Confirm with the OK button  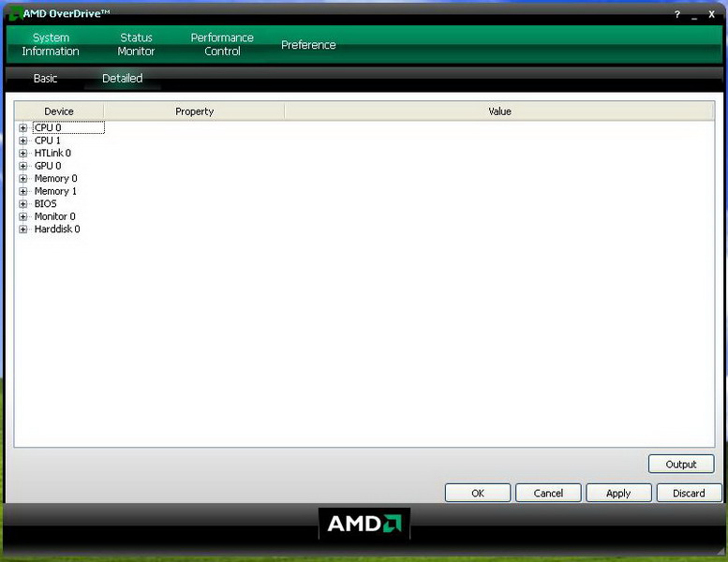click(x=478, y=493)
